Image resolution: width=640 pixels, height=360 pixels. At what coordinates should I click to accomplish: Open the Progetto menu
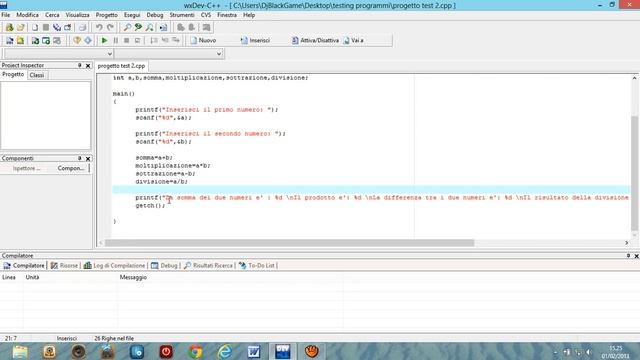(107, 15)
